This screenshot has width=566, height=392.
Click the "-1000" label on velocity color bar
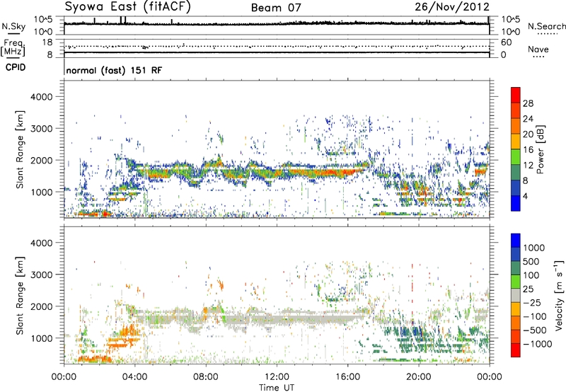pos(538,344)
